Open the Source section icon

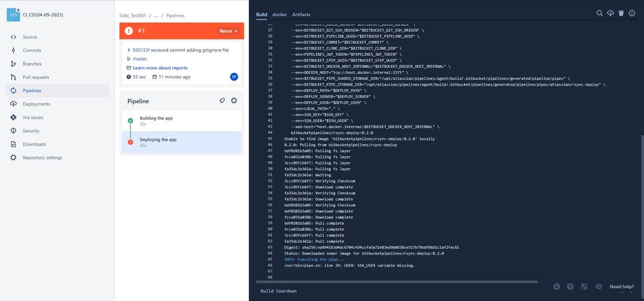pos(13,37)
